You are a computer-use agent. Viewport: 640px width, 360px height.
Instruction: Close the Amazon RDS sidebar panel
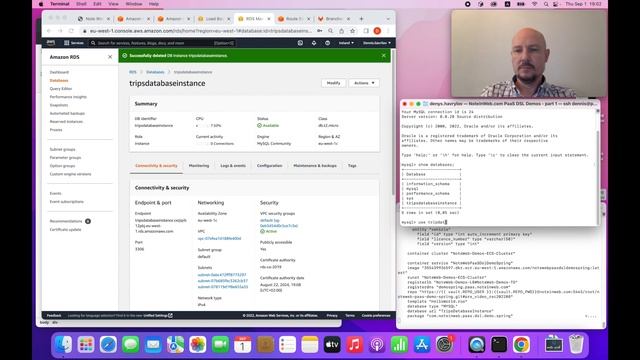(110, 57)
